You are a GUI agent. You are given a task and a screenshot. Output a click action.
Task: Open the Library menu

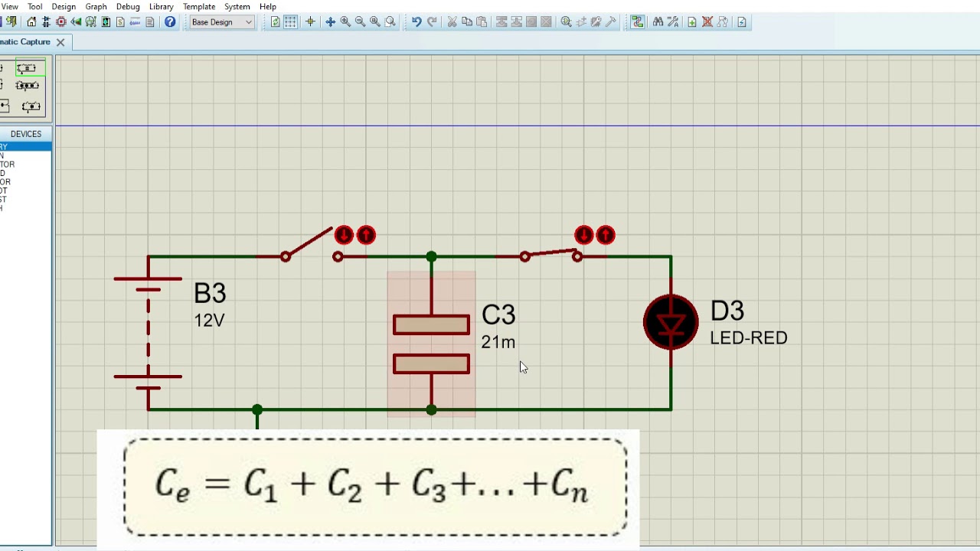[162, 6]
